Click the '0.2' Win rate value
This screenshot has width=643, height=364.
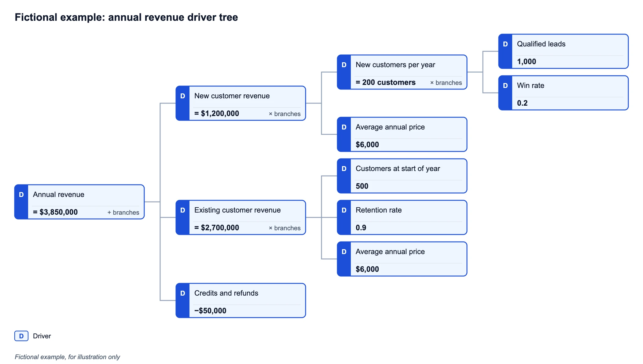pyautogui.click(x=522, y=103)
